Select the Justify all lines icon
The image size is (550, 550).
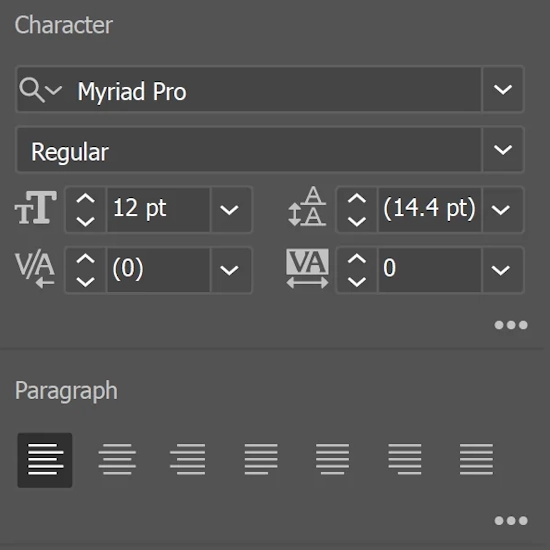coord(476,459)
